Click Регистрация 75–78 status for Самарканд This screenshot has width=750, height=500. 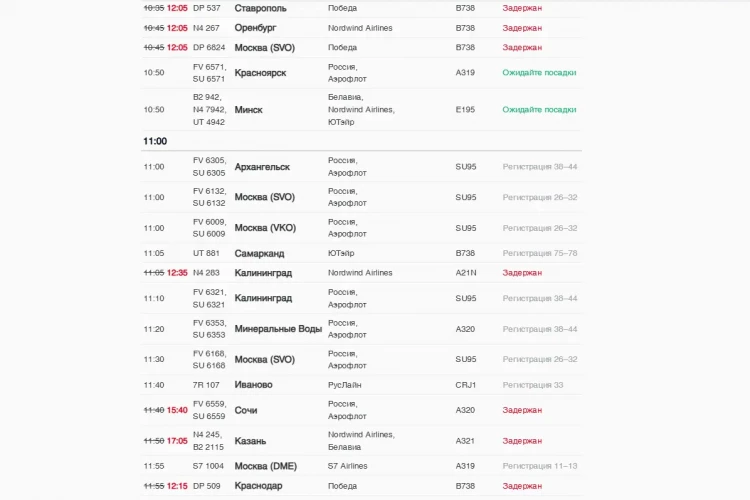(540, 253)
